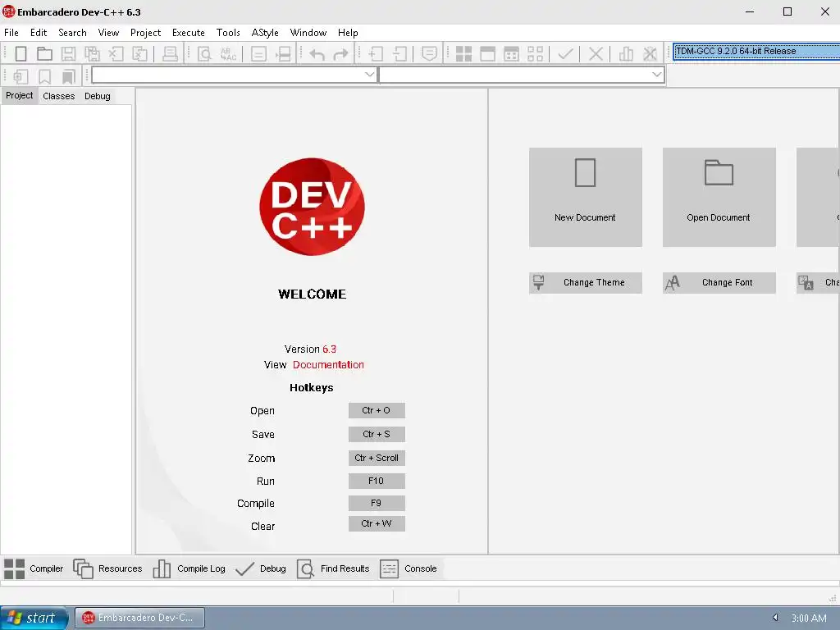
Task: Click the F10 Run hotkey button
Action: point(377,481)
